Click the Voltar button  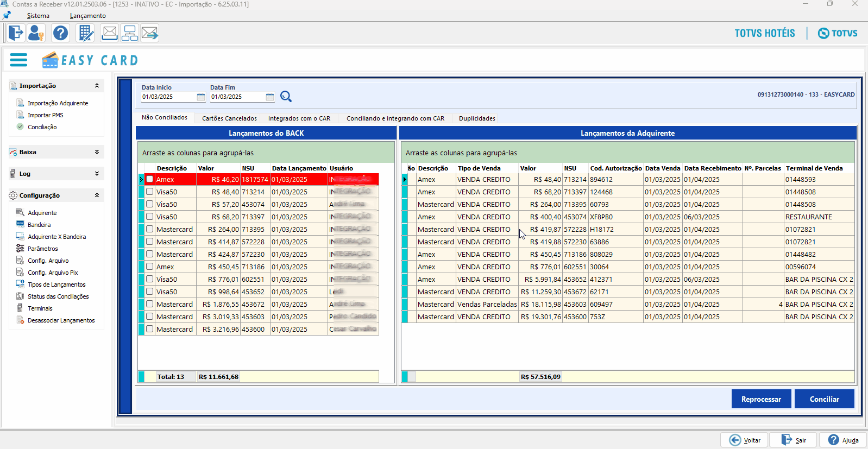(744, 440)
